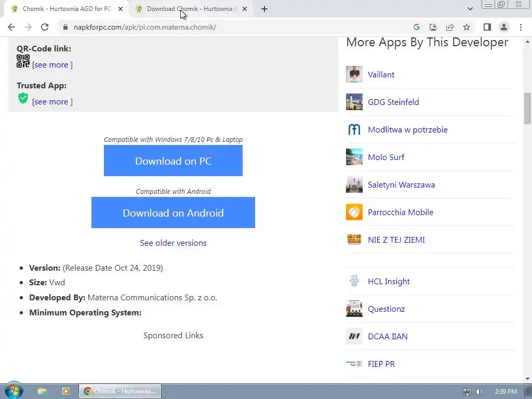The image size is (532, 399).
Task: Go back to the previous page
Action: tap(11, 27)
